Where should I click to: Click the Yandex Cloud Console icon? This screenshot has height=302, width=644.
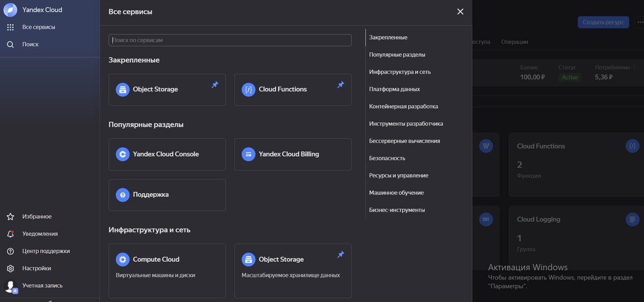tap(123, 154)
